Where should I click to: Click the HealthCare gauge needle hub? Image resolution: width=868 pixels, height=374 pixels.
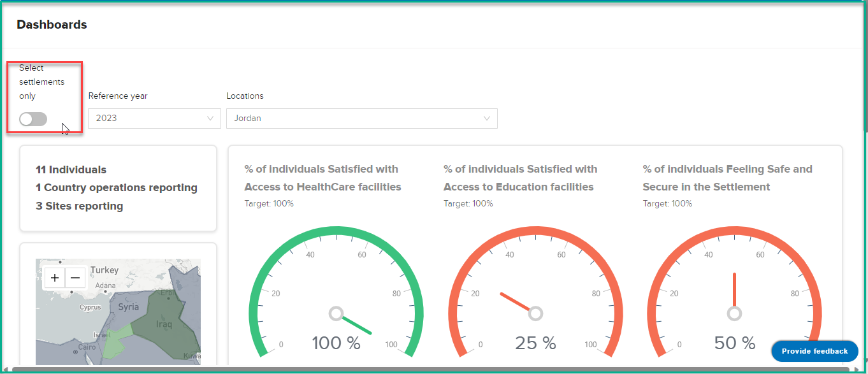pyautogui.click(x=336, y=313)
